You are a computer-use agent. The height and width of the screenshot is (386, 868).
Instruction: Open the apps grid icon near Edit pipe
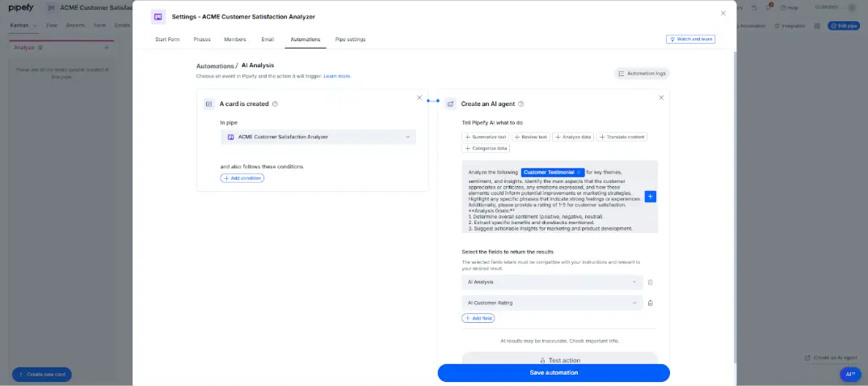(x=817, y=26)
